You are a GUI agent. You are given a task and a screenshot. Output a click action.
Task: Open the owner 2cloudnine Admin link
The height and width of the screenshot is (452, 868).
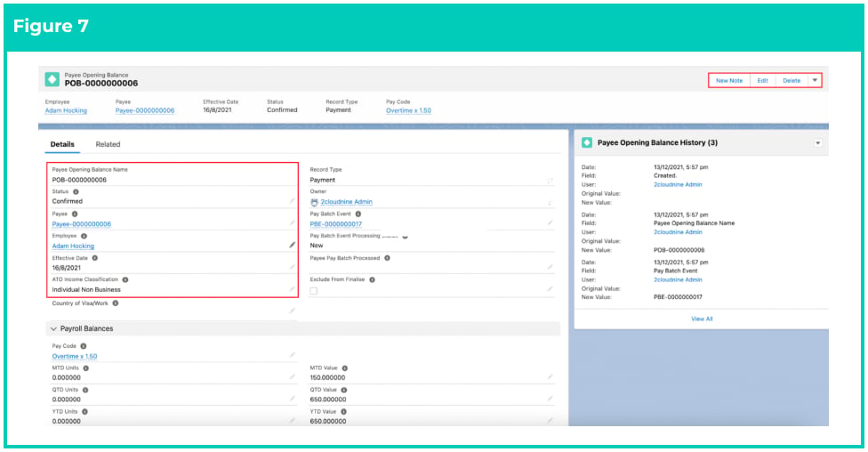[347, 202]
